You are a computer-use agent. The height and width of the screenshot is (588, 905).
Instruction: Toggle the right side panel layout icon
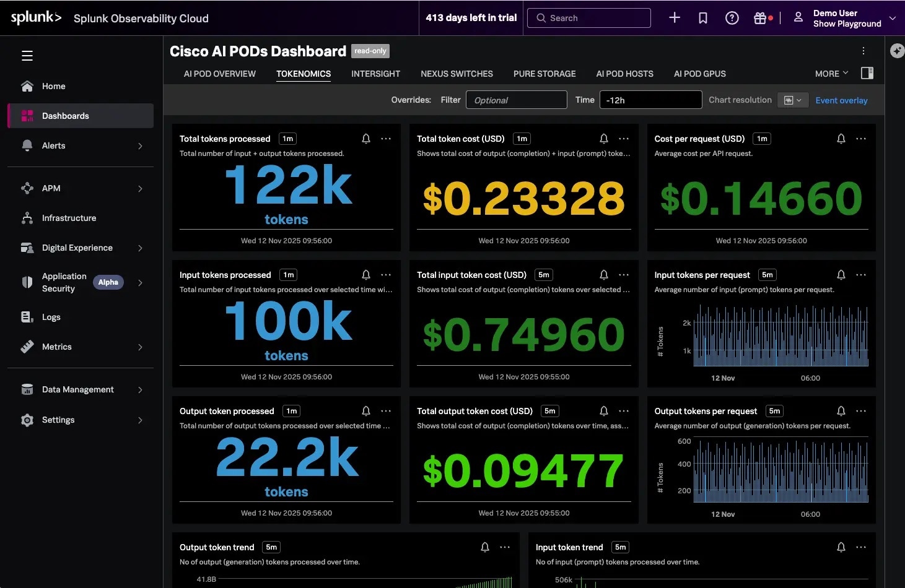click(x=867, y=73)
